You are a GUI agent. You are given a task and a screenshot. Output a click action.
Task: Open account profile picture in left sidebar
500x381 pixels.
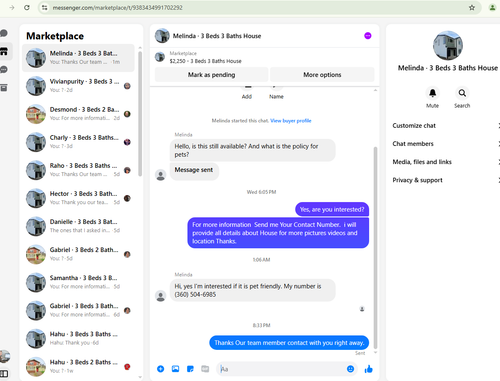(x=5, y=356)
